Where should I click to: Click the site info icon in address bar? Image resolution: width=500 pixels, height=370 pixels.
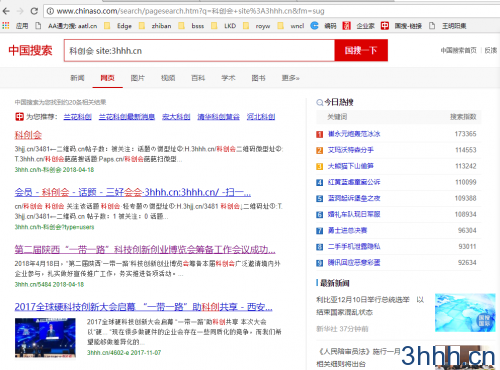pyautogui.click(x=50, y=11)
